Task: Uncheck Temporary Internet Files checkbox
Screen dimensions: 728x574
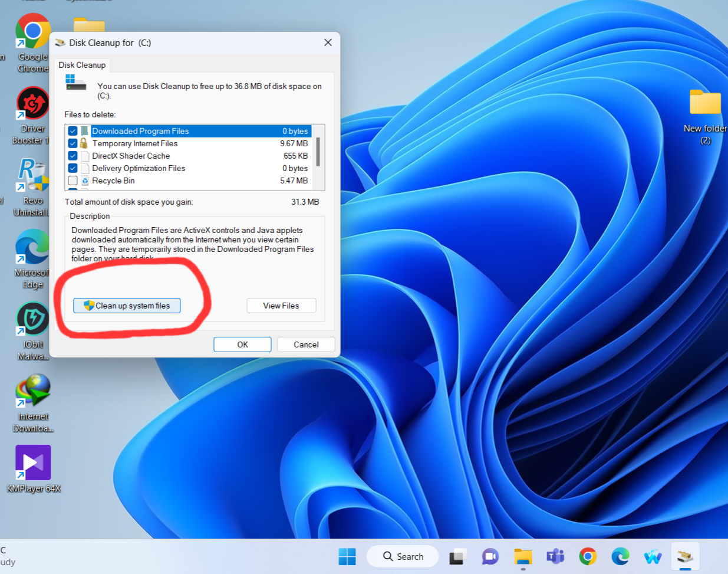Action: click(x=73, y=143)
